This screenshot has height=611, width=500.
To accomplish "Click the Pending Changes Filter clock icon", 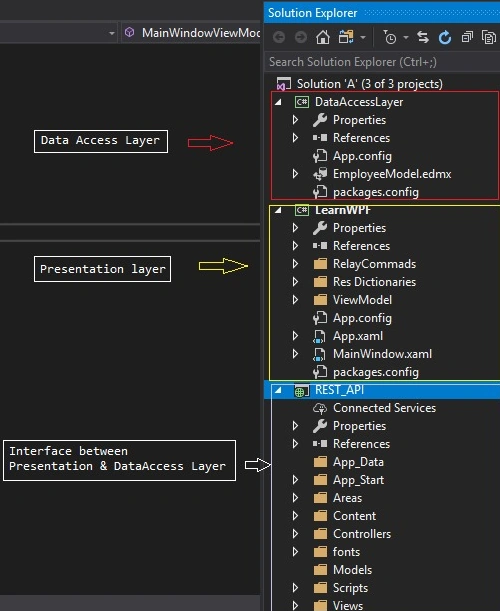I will (389, 37).
